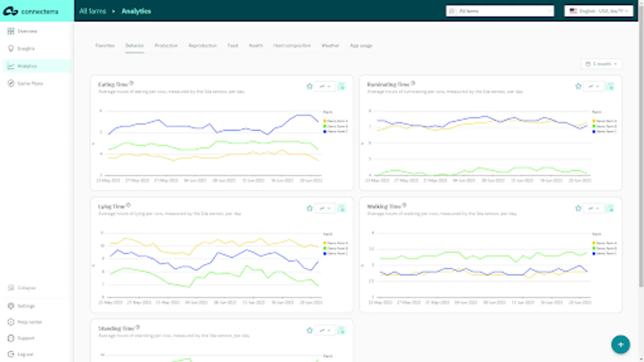Toggle favorite star on Lying Time chart
644x362 pixels.
310,208
